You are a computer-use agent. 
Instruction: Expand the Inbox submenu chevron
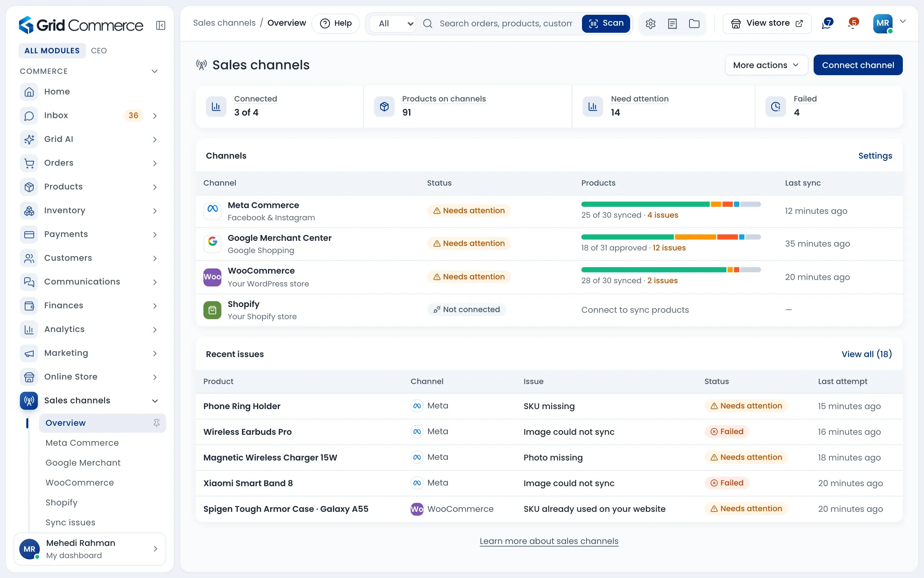pyautogui.click(x=155, y=116)
